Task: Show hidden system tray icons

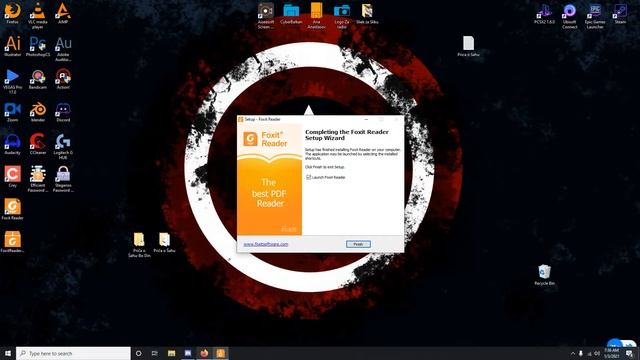Action: [x=573, y=353]
